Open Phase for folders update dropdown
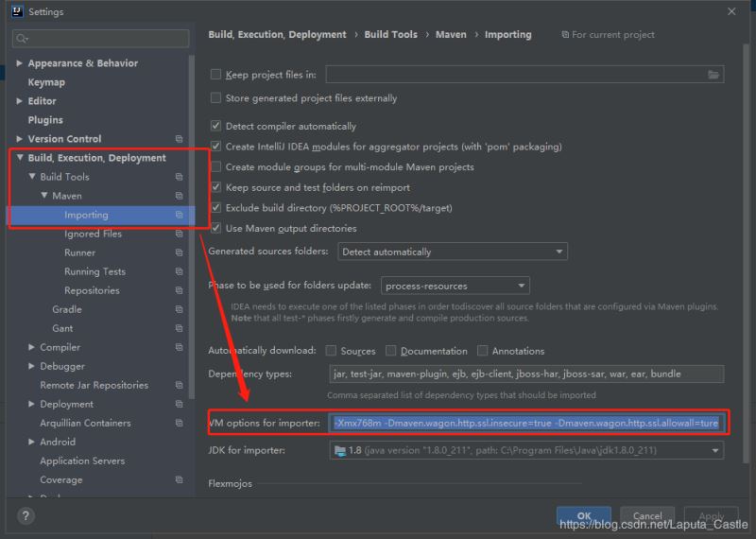 [x=455, y=286]
